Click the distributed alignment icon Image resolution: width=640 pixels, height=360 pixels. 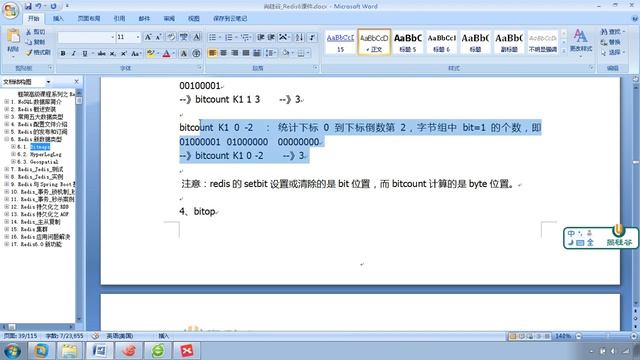coord(256,53)
